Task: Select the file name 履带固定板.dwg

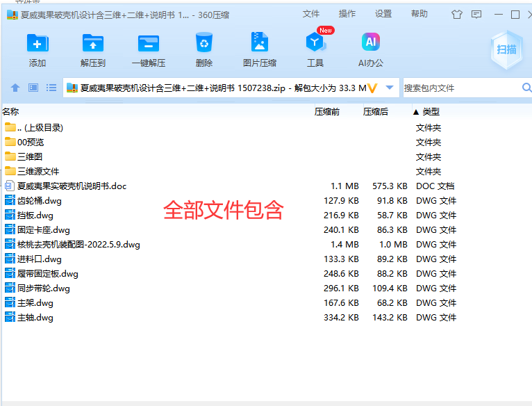Action: 47,273
